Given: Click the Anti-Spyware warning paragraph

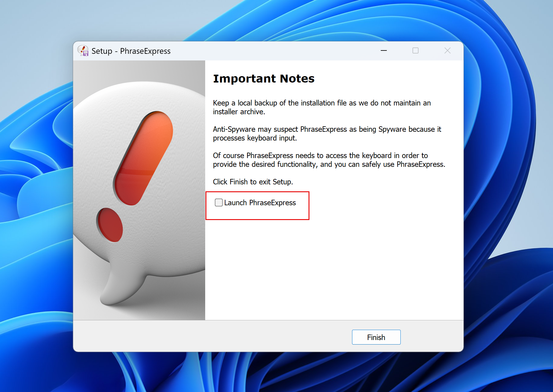Looking at the screenshot, I should (x=327, y=134).
